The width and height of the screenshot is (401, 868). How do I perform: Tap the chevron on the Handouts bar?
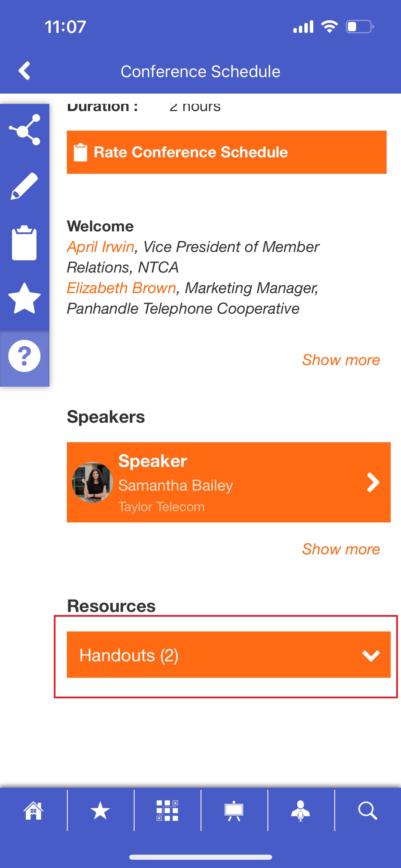click(371, 655)
